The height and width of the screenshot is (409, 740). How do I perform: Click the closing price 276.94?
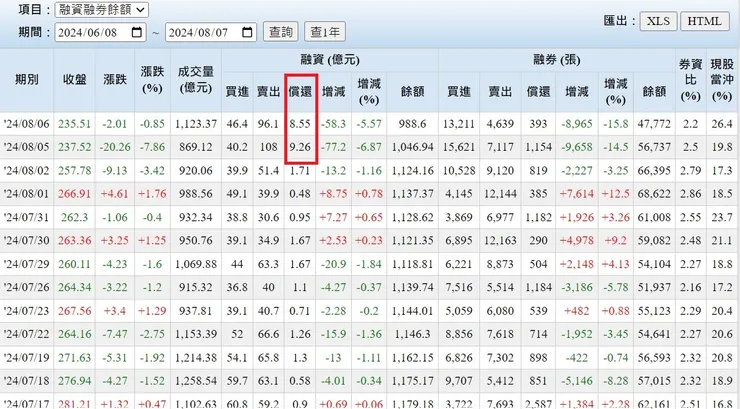(x=74, y=381)
